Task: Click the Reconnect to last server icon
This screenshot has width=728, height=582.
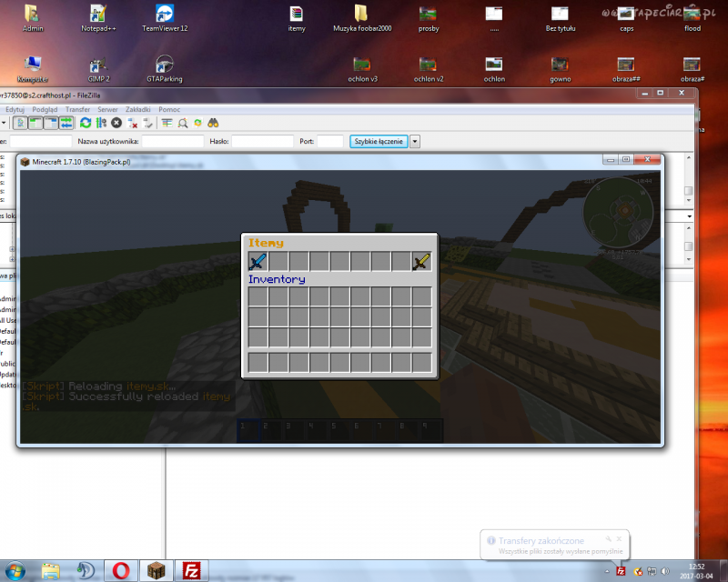Action: [147, 123]
